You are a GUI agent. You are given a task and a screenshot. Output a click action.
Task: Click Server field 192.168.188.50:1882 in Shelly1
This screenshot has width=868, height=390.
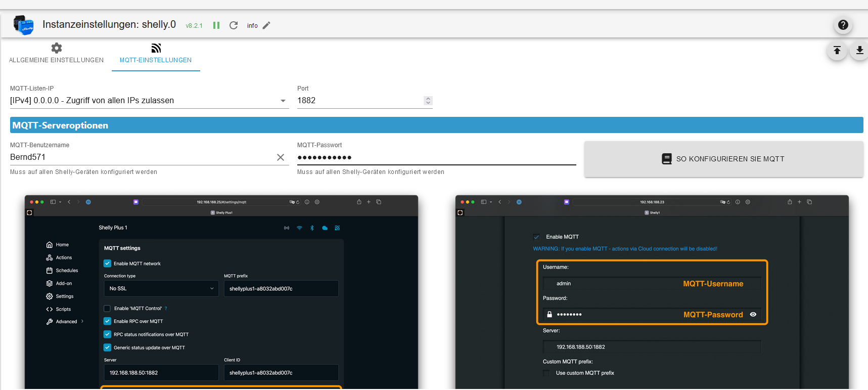pyautogui.click(x=652, y=347)
